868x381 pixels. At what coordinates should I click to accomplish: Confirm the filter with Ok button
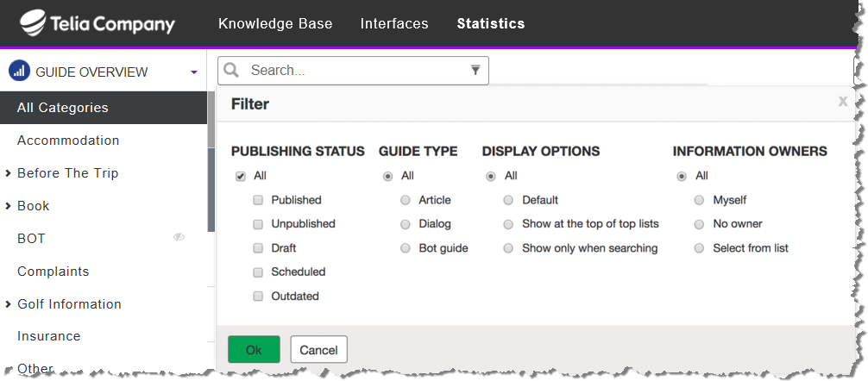tap(254, 349)
